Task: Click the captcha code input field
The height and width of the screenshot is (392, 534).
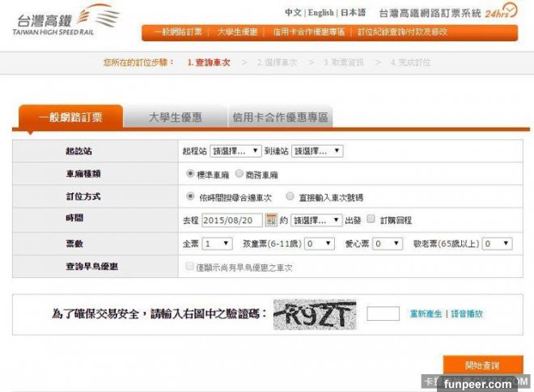Action: 383,314
